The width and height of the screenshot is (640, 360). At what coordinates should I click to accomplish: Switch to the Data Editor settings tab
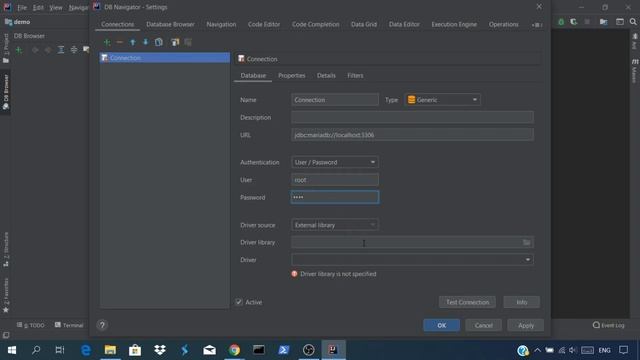(404, 24)
